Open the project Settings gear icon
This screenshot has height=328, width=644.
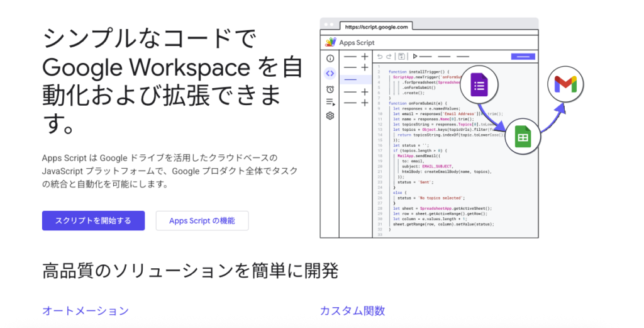(x=330, y=116)
